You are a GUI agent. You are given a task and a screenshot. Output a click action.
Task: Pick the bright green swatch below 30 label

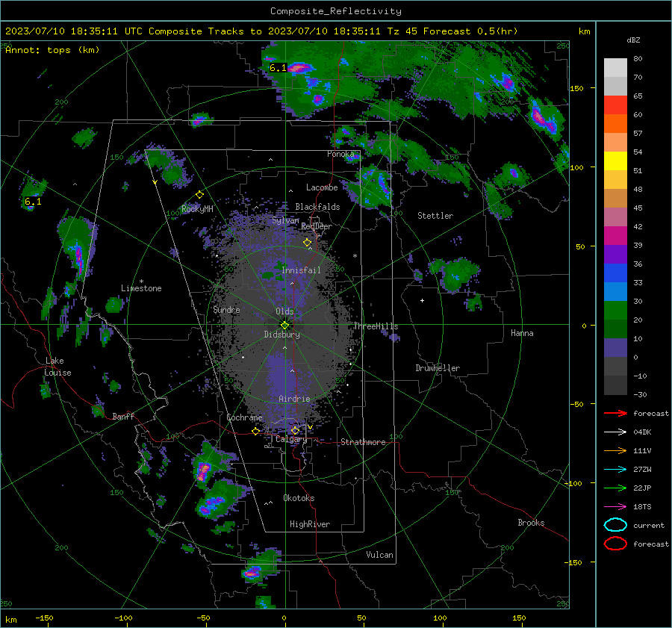tap(615, 311)
